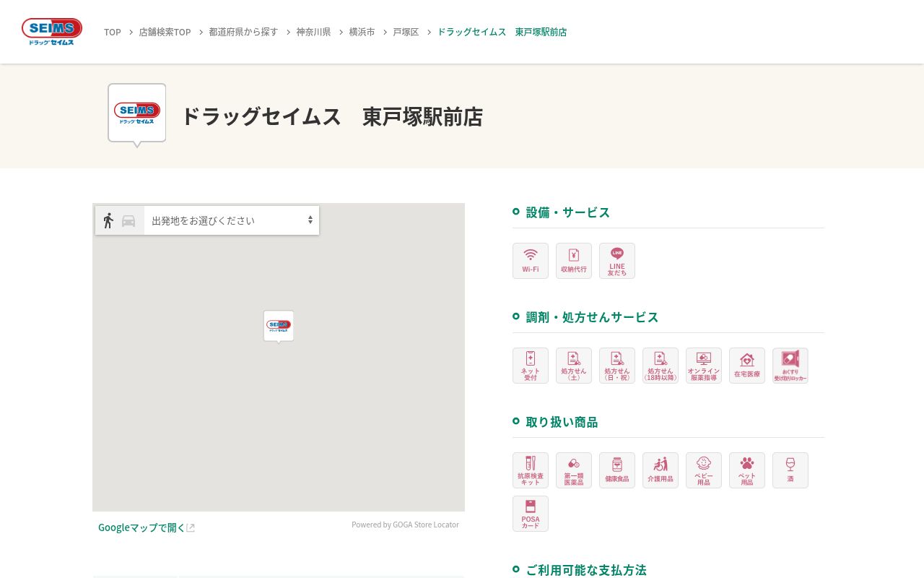Click the 健康食品 product icon

pyautogui.click(x=617, y=470)
